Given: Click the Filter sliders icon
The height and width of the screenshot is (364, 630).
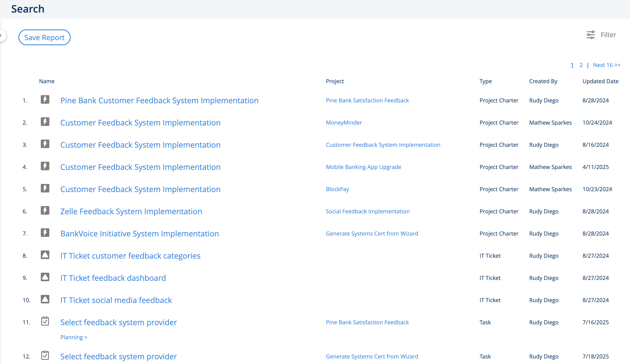Looking at the screenshot, I should tap(591, 35).
